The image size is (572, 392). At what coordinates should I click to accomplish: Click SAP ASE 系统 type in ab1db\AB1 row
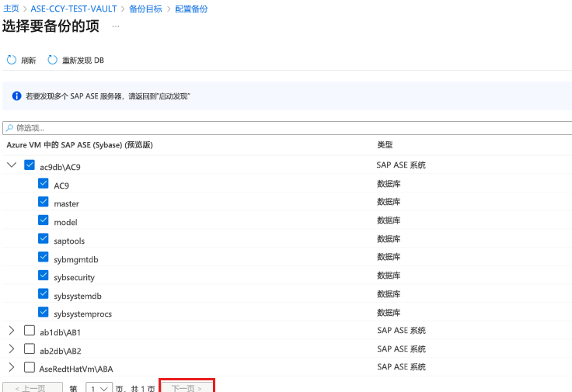click(x=401, y=331)
